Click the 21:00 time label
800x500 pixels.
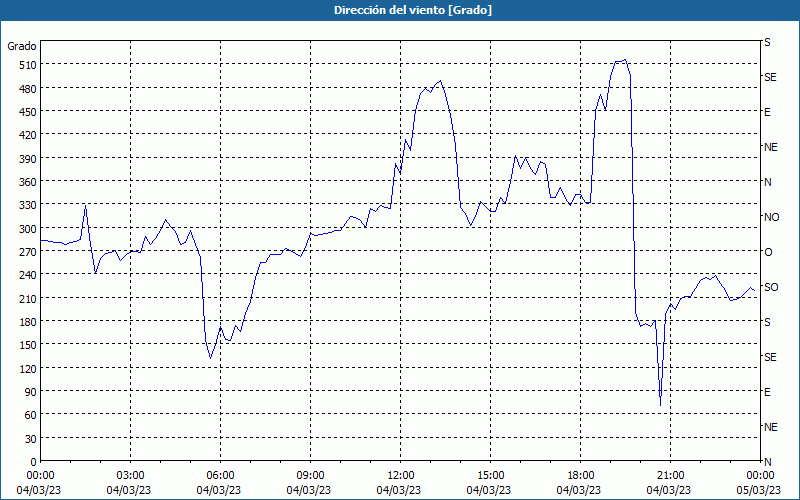pos(670,476)
